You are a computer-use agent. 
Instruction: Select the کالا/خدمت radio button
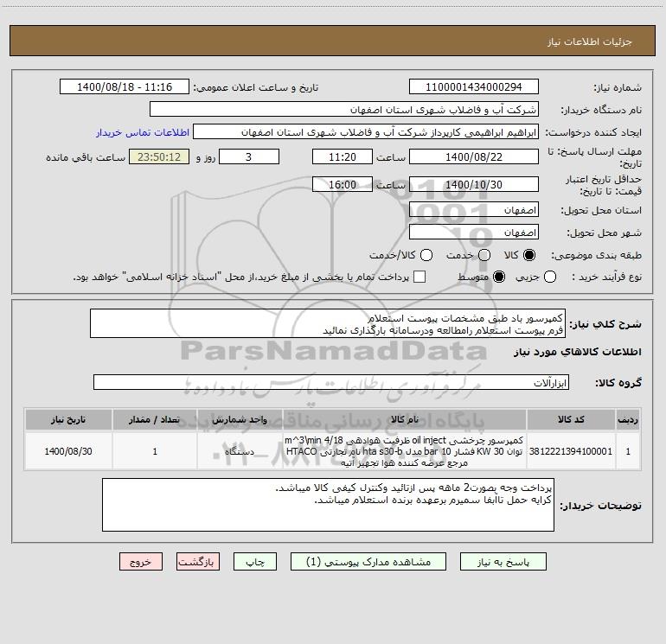tap(426, 255)
